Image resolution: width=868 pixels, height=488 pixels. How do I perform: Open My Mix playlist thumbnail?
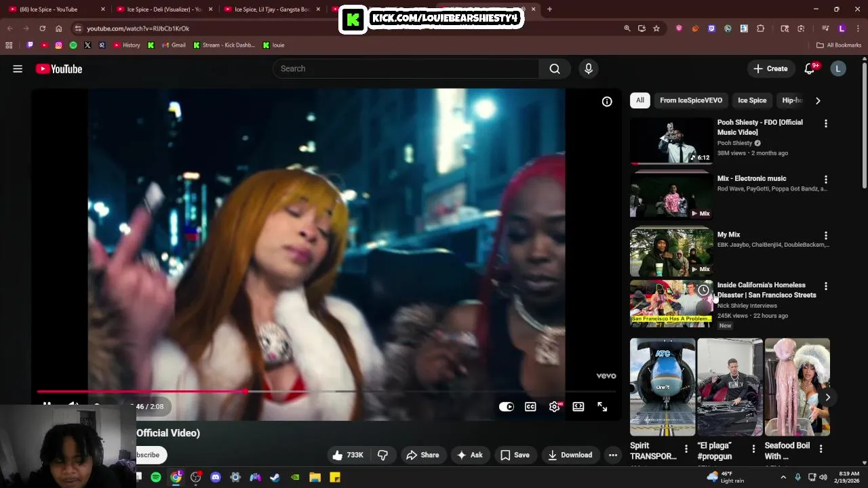tap(671, 252)
